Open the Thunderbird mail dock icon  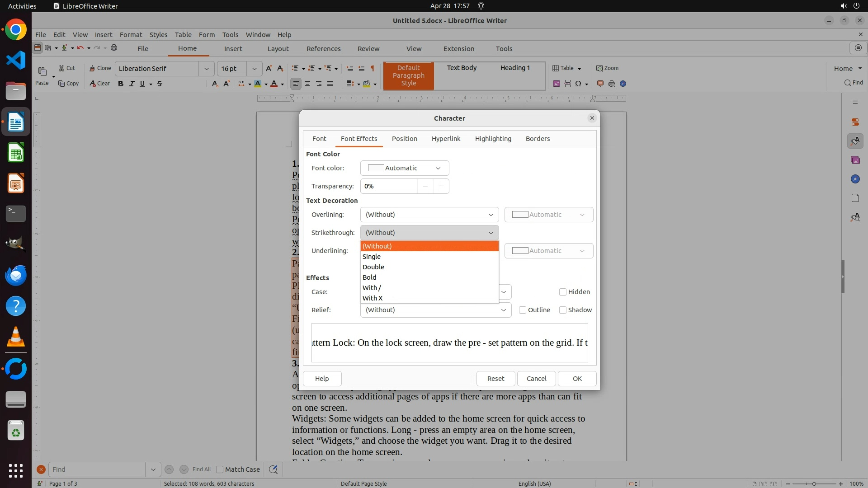point(16,275)
